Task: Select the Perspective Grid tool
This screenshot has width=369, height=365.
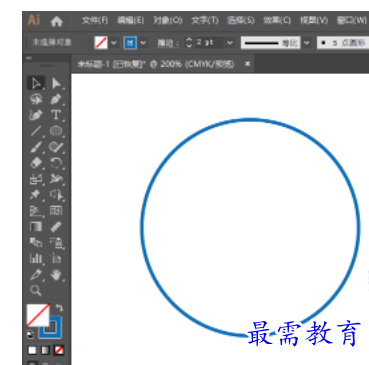Action: point(36,211)
